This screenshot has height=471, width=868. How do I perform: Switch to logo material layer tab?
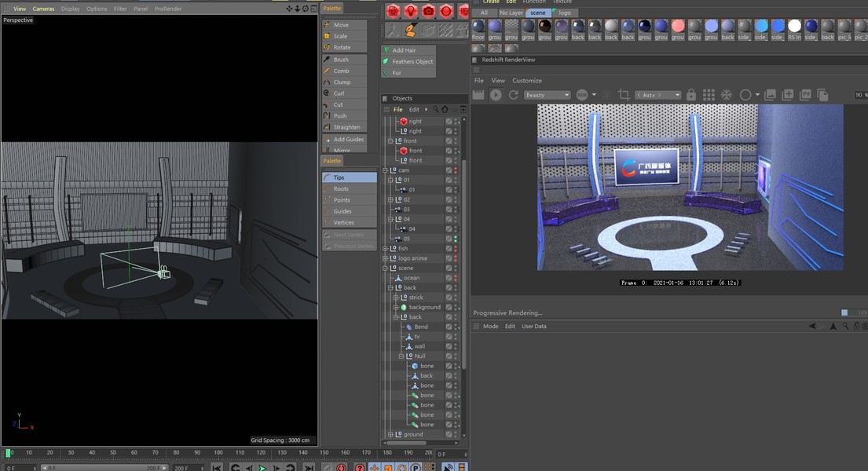565,13
